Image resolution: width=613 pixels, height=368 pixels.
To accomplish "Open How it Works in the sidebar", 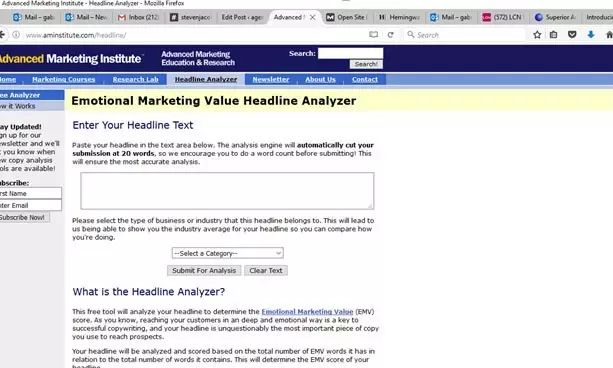I will [x=31, y=106].
